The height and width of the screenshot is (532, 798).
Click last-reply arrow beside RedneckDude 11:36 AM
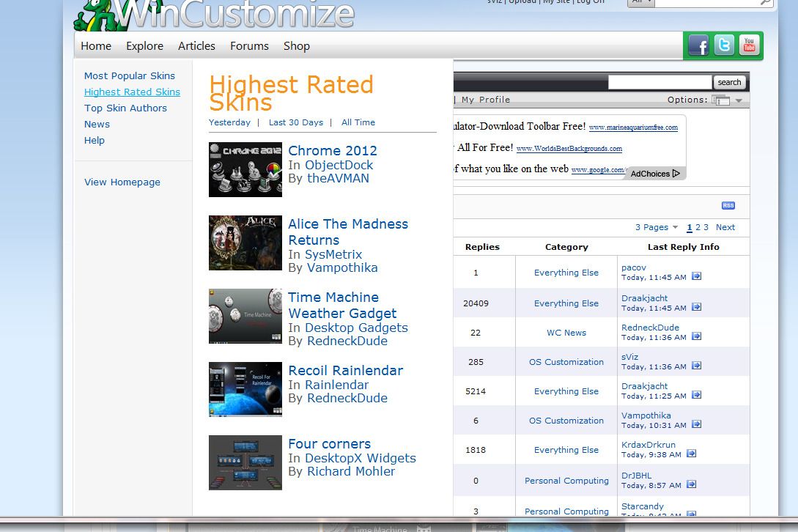tap(697, 336)
